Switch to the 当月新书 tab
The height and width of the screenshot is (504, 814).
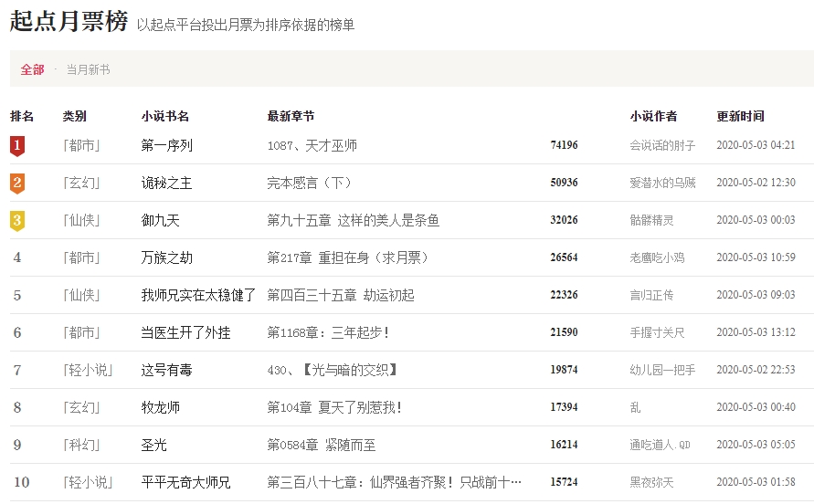tap(88, 69)
